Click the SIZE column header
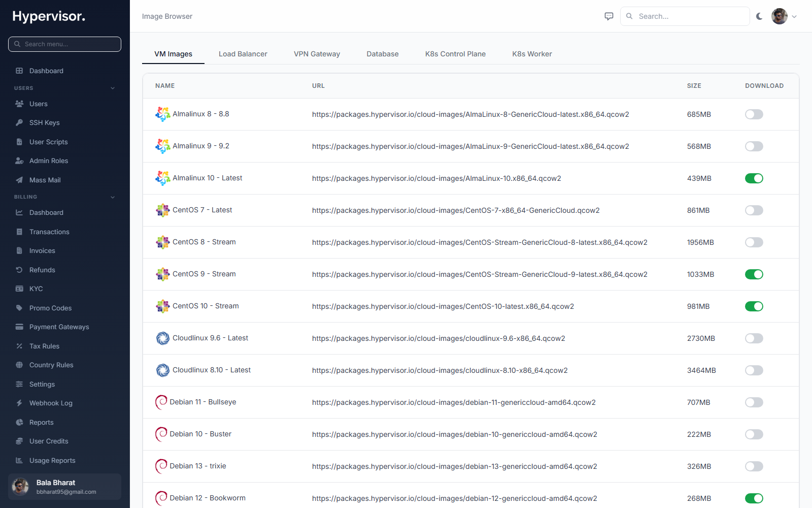Viewport: 812px width, 508px height. pos(694,86)
